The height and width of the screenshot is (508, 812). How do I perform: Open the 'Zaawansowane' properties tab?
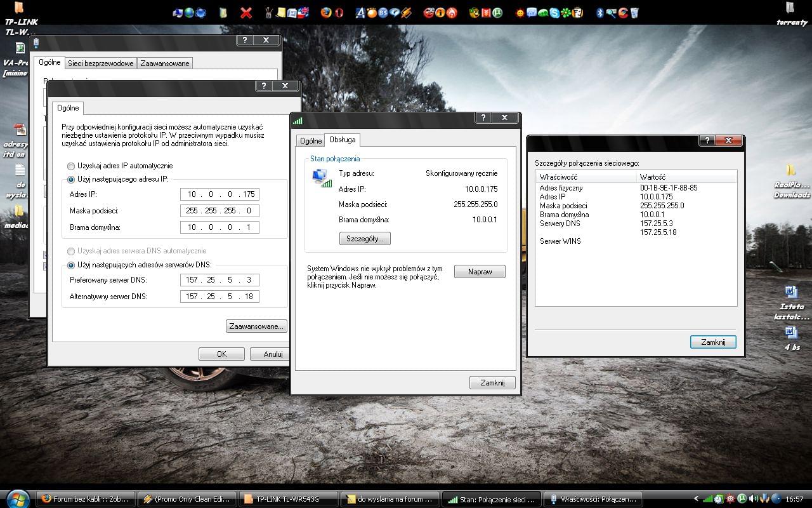[x=165, y=63]
